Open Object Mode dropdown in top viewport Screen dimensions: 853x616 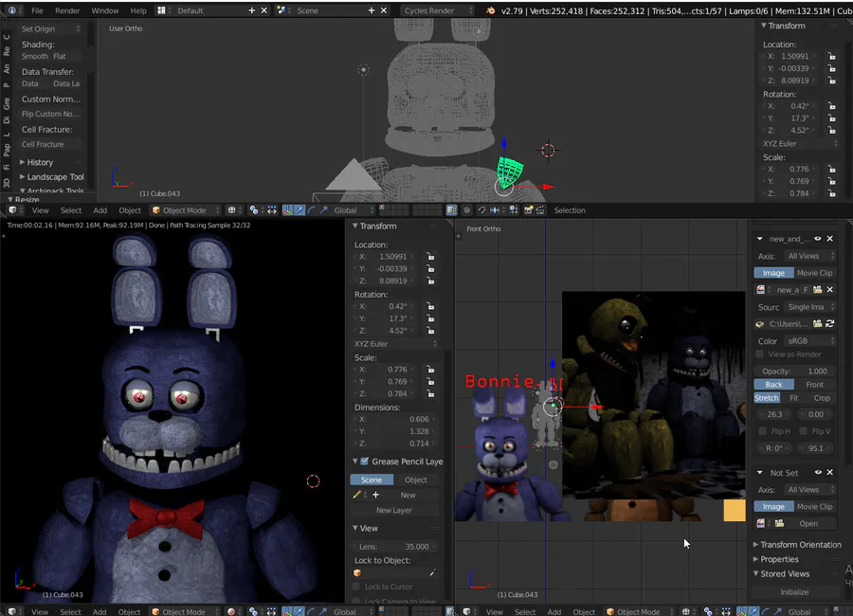click(x=186, y=210)
